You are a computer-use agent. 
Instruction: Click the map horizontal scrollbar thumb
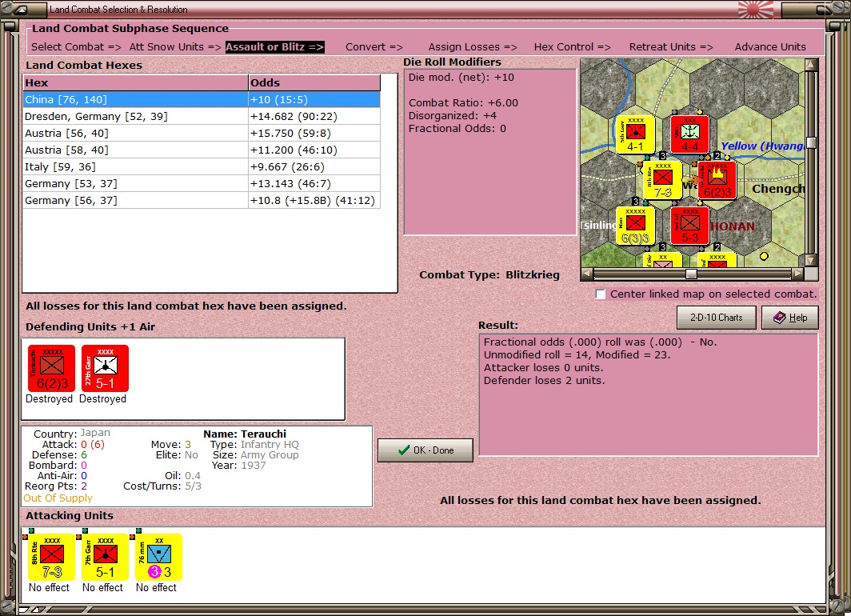click(691, 274)
